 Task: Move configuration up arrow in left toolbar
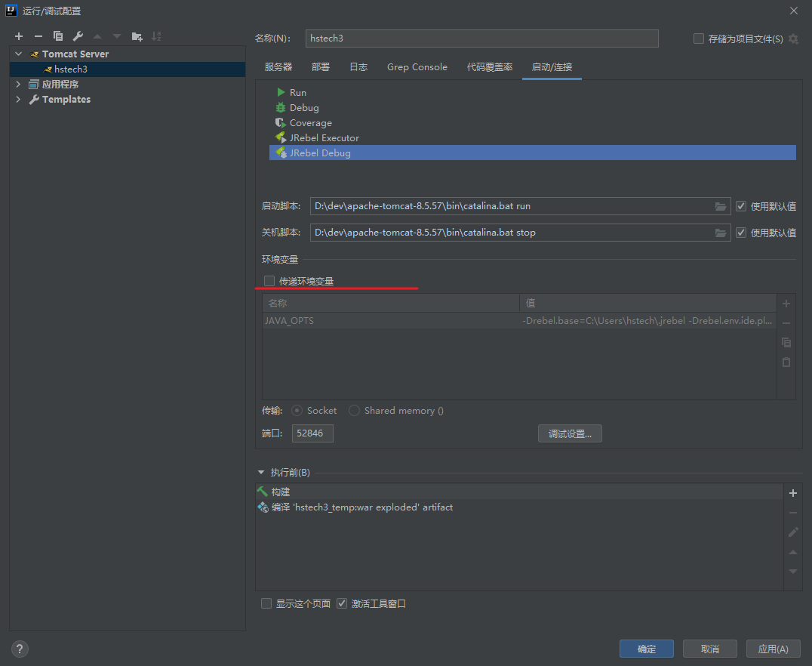(x=97, y=36)
